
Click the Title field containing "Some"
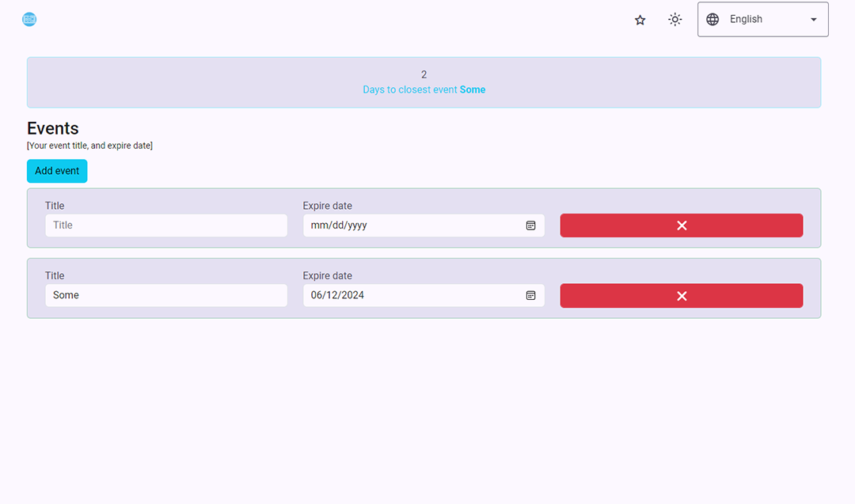pos(165,295)
